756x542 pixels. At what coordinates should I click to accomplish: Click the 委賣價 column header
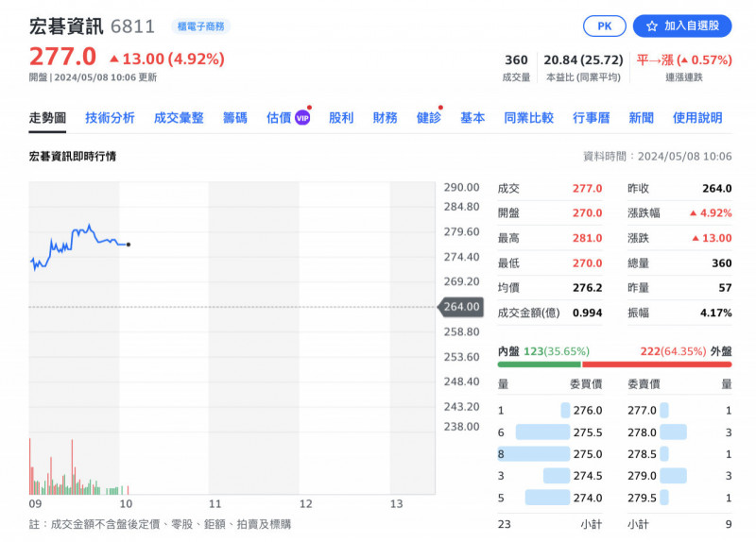point(644,384)
